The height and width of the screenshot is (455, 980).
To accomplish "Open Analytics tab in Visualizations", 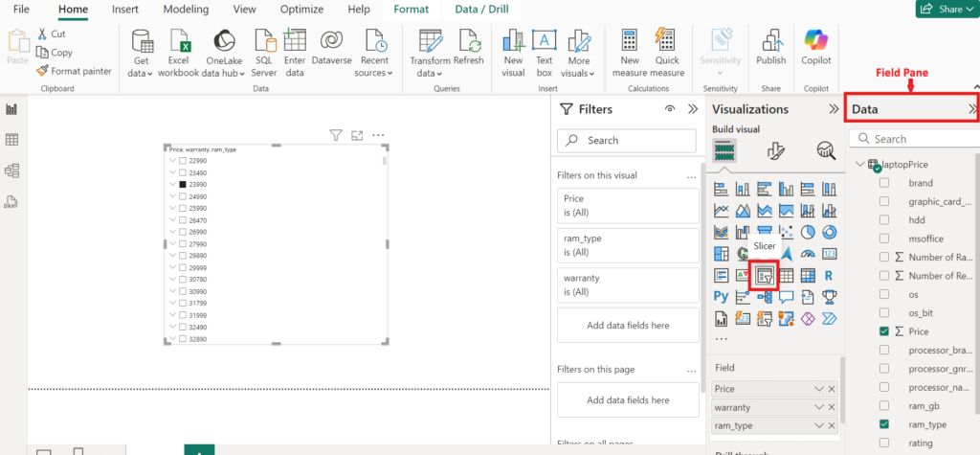I will coord(826,150).
